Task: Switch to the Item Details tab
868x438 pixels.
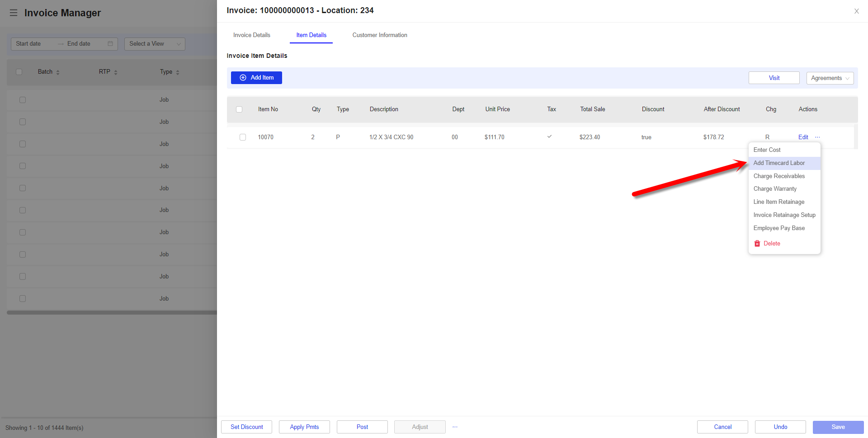Action: [311, 35]
